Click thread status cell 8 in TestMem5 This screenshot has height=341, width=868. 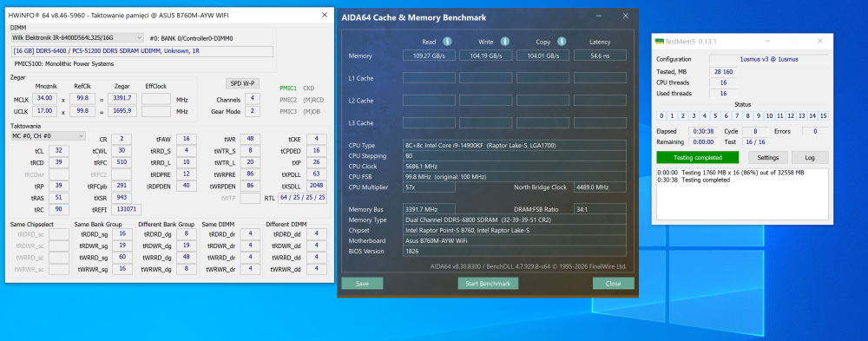[x=748, y=115]
